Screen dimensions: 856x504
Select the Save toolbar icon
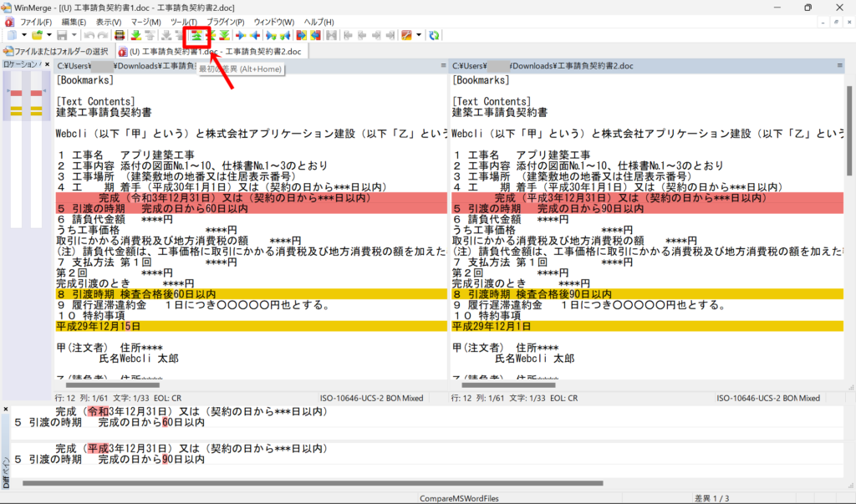[62, 35]
